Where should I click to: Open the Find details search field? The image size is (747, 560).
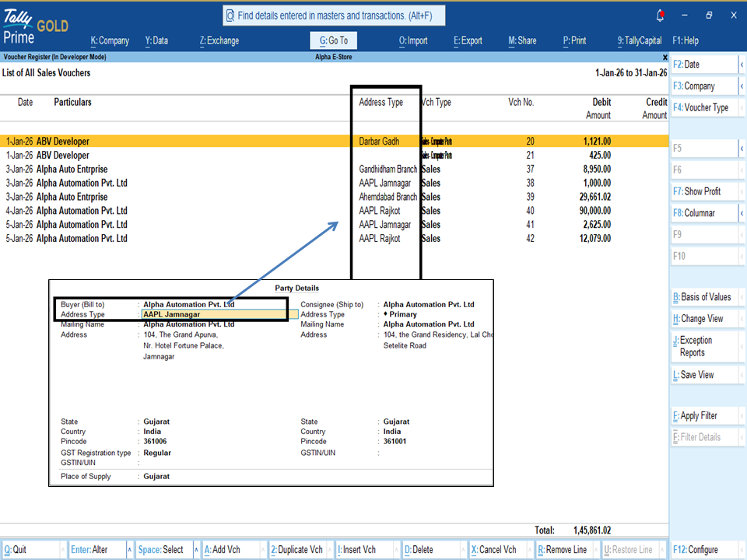[x=334, y=16]
